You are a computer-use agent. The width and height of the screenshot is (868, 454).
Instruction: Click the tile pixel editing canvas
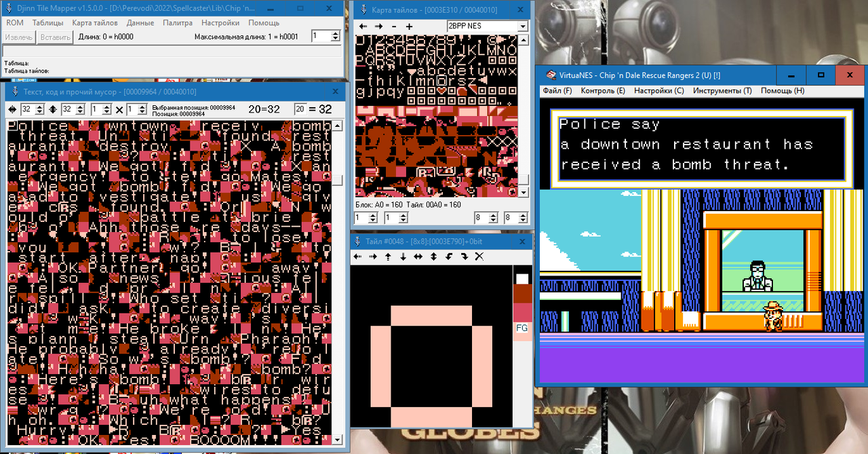pos(431,346)
